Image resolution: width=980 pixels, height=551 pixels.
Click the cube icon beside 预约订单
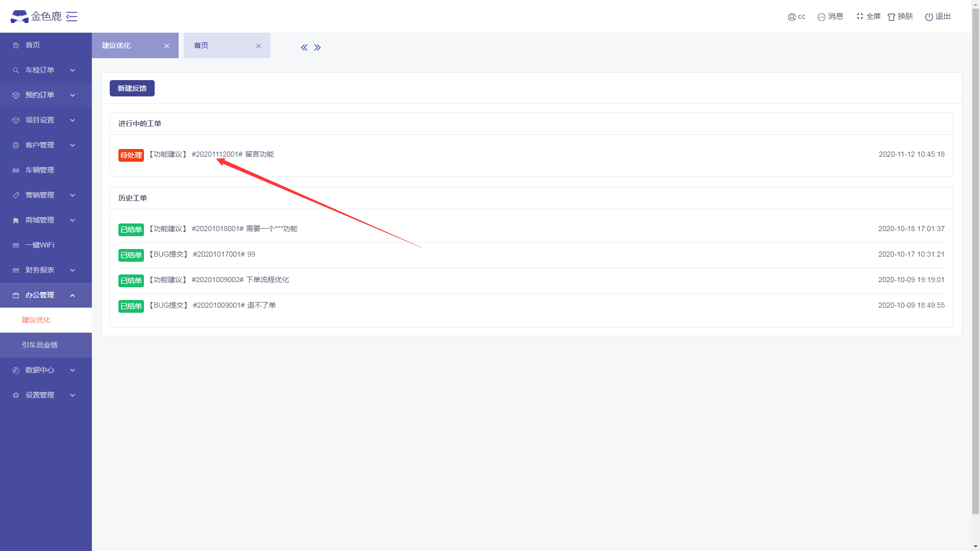point(16,95)
